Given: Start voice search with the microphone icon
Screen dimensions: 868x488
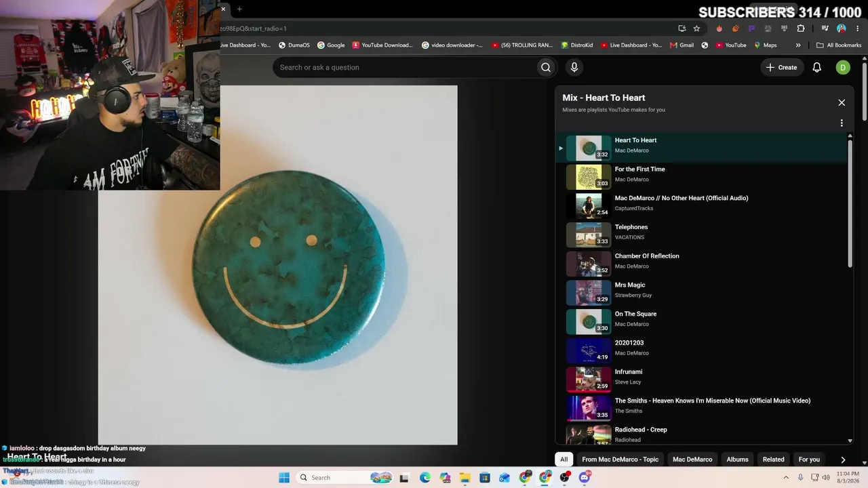Looking at the screenshot, I should tap(574, 67).
